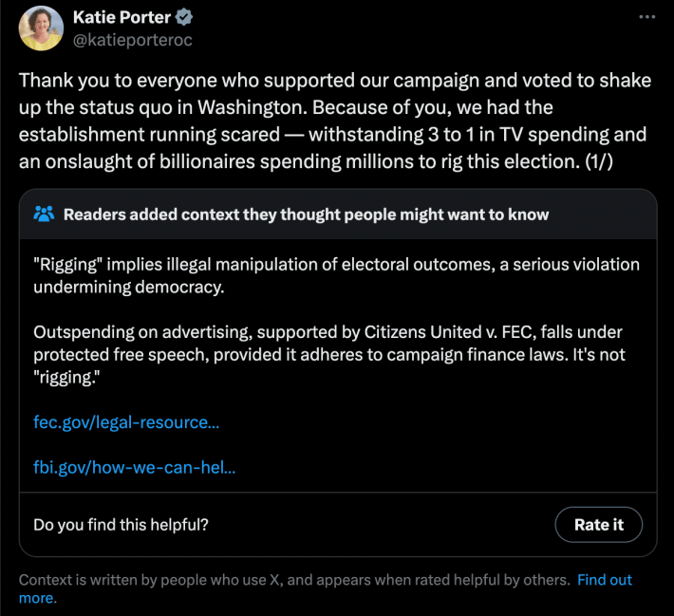This screenshot has height=616, width=674.
Task: Open the three-dot more options menu
Action: (x=646, y=17)
